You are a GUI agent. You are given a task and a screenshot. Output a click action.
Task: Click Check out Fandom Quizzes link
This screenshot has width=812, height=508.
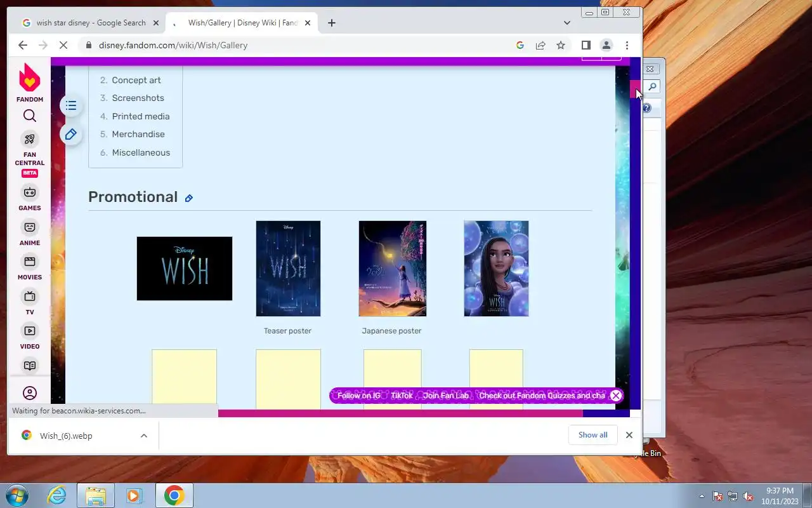pos(542,396)
